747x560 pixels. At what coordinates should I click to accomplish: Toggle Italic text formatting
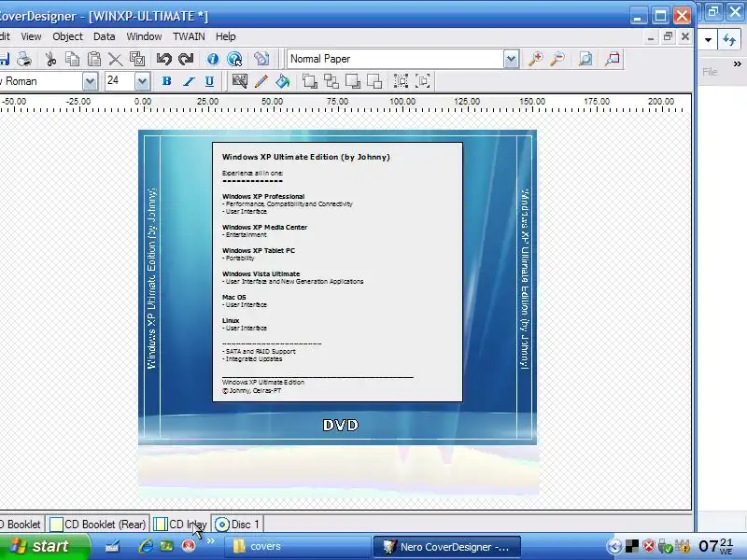coord(189,81)
